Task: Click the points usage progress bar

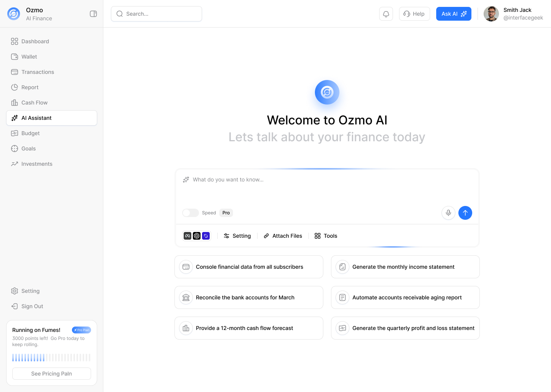Action: (x=51, y=358)
